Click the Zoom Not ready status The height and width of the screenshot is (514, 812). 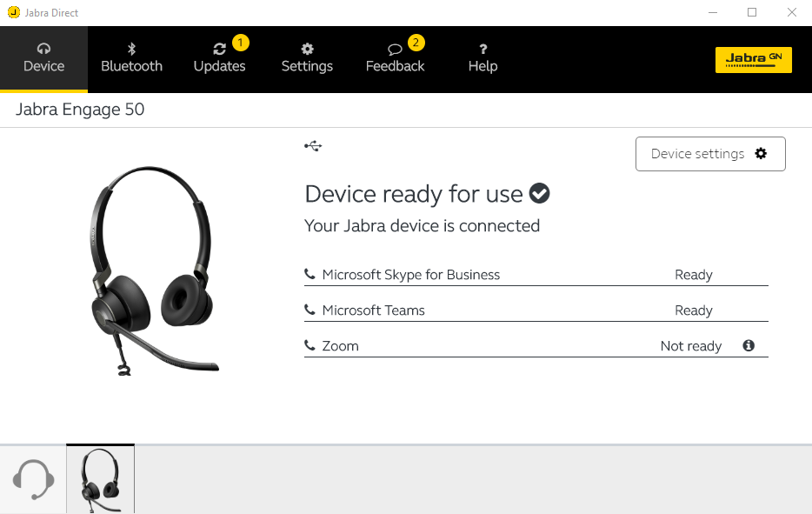tap(691, 346)
